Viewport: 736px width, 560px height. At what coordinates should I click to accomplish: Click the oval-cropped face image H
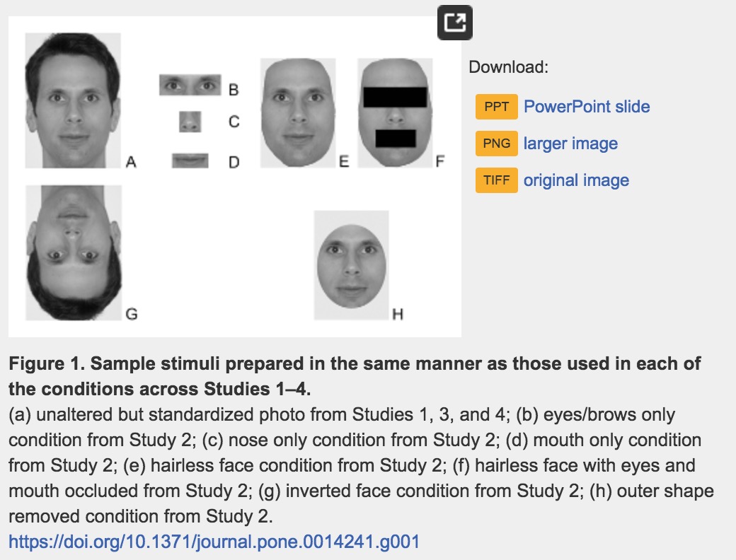click(x=352, y=265)
